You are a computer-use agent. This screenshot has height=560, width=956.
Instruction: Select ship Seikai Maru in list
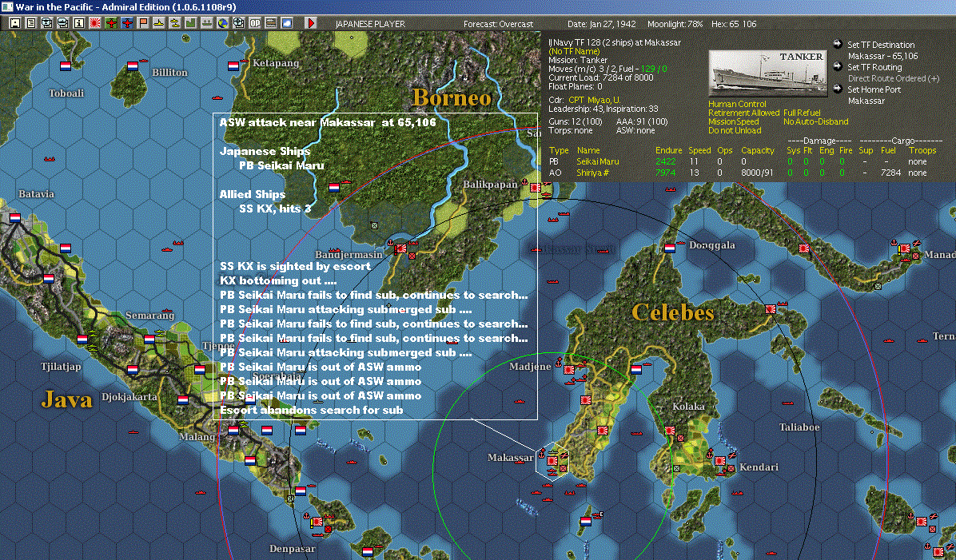coord(598,161)
